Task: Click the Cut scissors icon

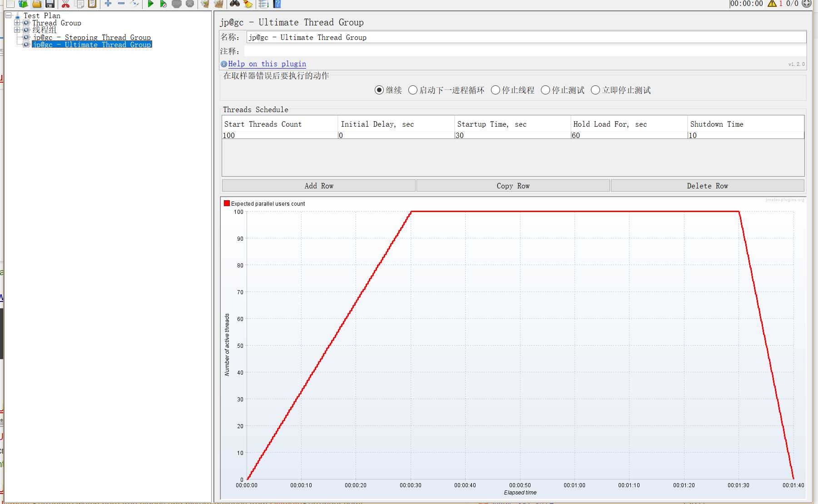Action: click(x=65, y=4)
